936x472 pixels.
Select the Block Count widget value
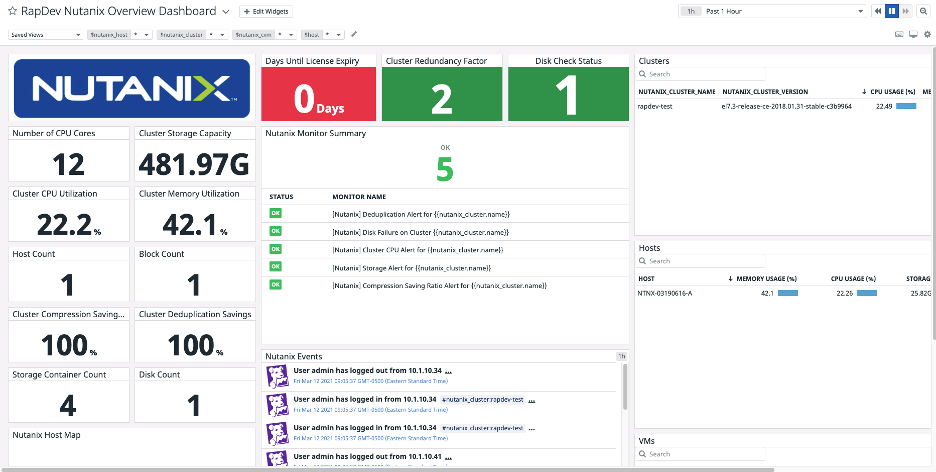[193, 285]
